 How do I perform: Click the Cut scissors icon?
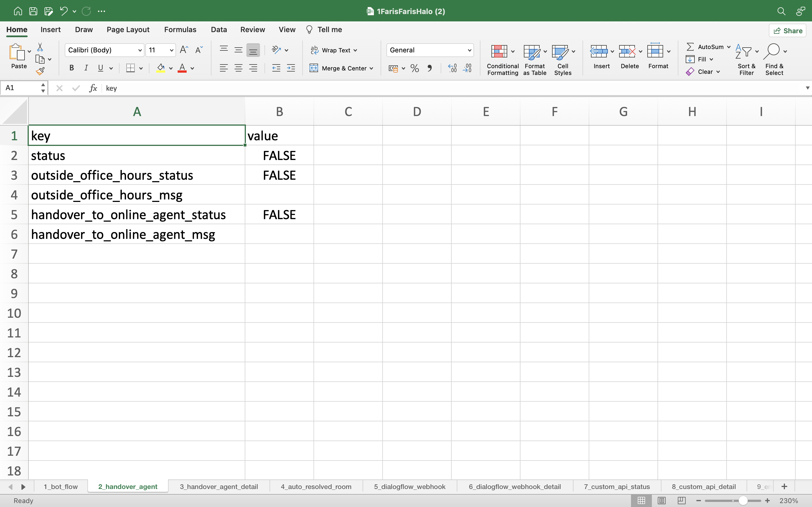40,47
